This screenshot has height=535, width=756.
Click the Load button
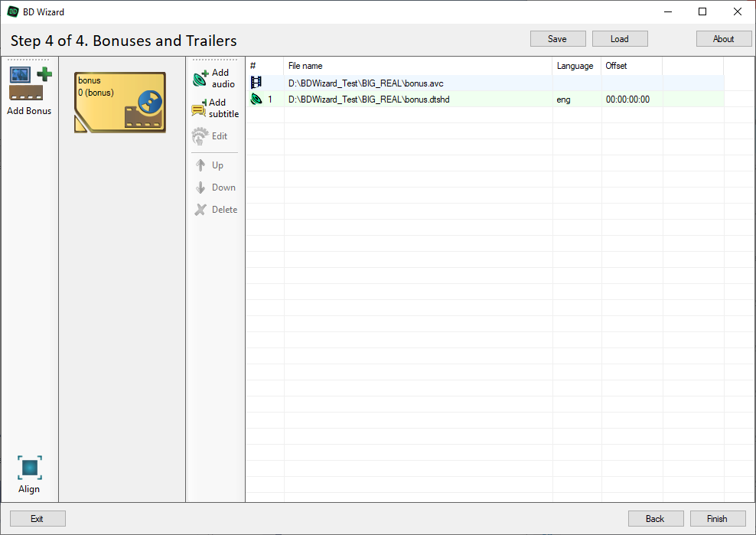coord(619,39)
